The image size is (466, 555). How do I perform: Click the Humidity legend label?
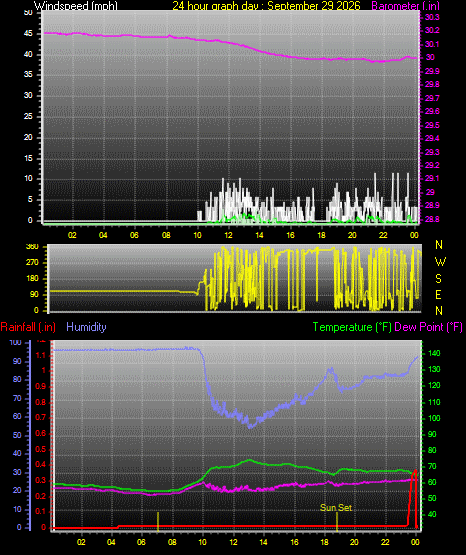click(86, 327)
